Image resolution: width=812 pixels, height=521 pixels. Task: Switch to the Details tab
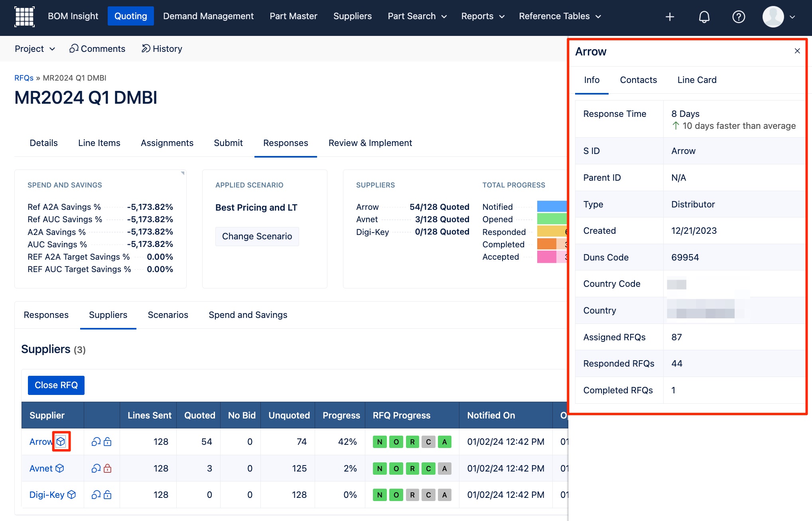[43, 143]
